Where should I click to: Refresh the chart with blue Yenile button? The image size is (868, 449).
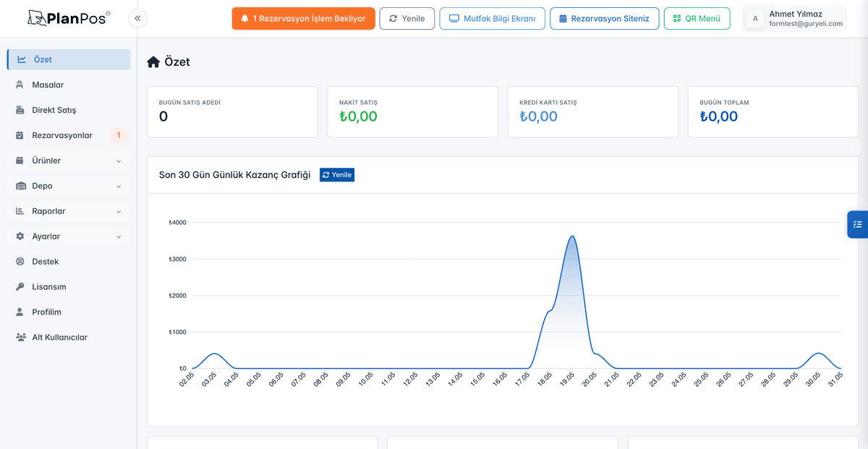tap(337, 175)
